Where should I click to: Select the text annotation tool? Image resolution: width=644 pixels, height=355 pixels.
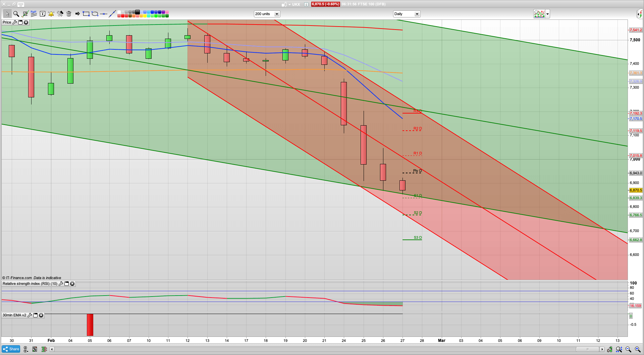click(x=43, y=14)
